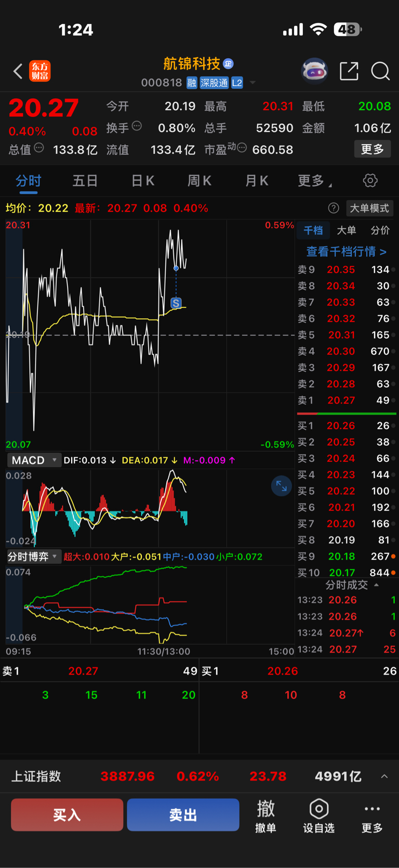Tap the 航锦科技 stock title
Screen dimensions: 399x868
tap(192, 63)
